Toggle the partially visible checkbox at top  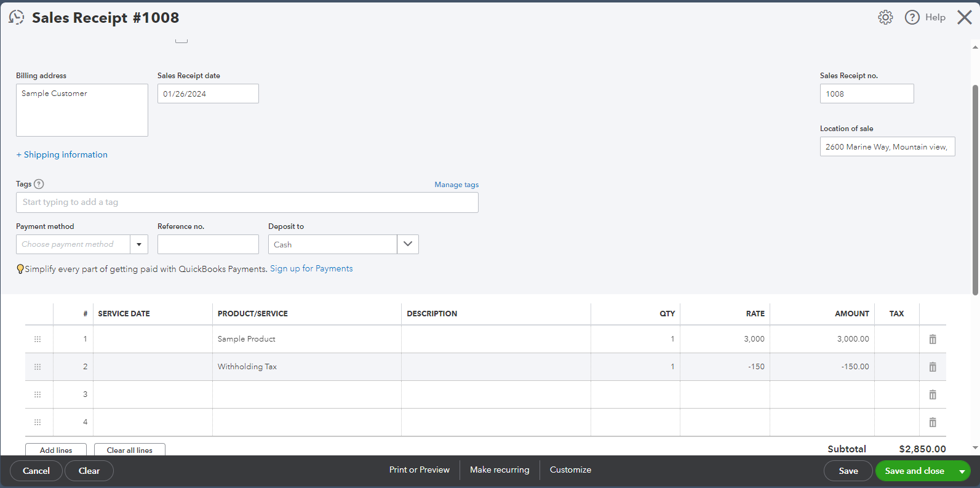coord(181,40)
